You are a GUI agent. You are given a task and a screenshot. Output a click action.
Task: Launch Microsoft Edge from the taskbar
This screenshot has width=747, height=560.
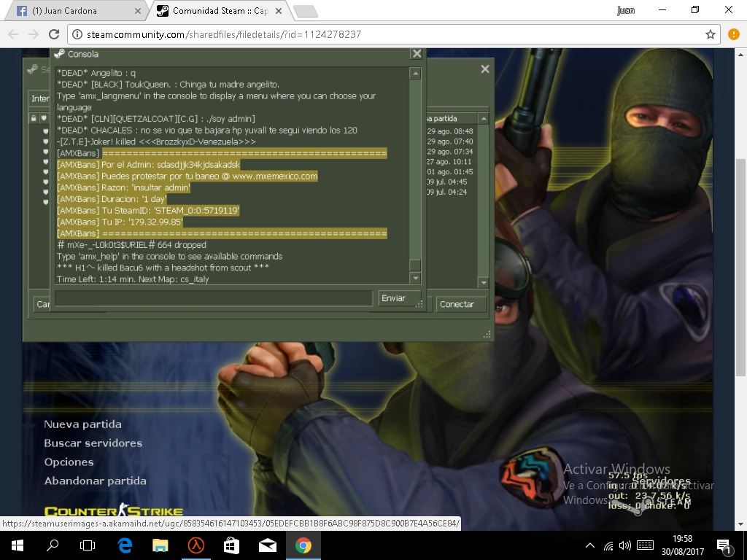(125, 545)
